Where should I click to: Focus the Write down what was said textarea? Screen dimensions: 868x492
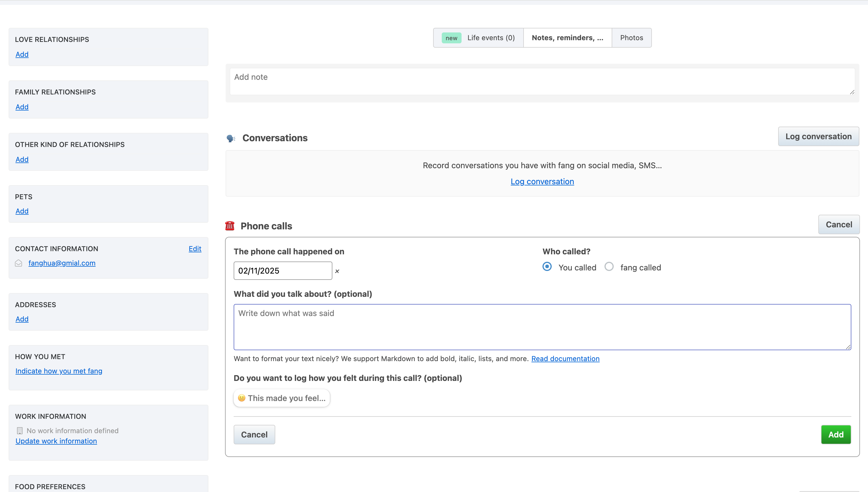tap(542, 327)
